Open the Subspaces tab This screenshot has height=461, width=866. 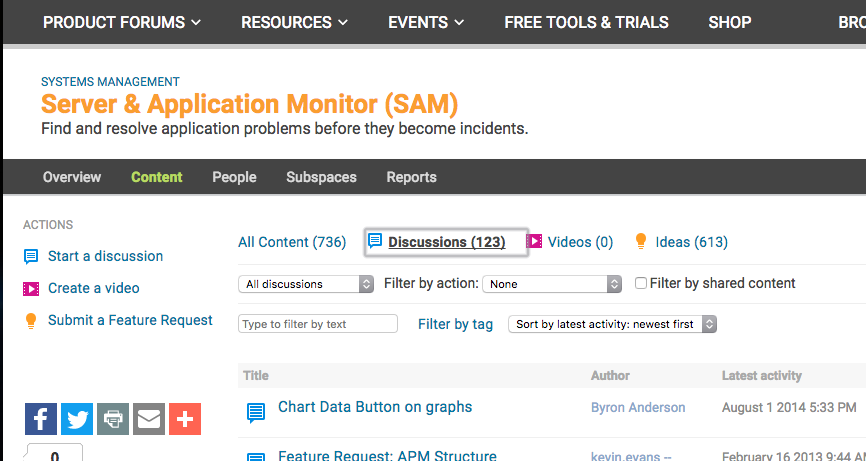pyautogui.click(x=321, y=177)
